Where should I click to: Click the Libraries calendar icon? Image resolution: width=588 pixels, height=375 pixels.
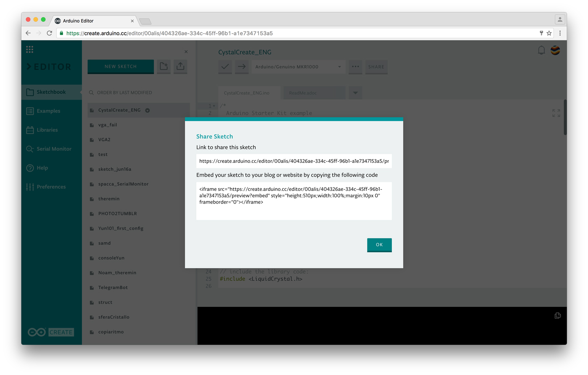click(30, 130)
